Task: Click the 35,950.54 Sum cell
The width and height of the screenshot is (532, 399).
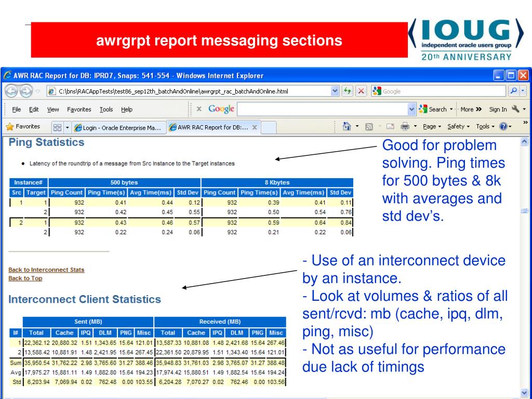Action: click(37, 363)
